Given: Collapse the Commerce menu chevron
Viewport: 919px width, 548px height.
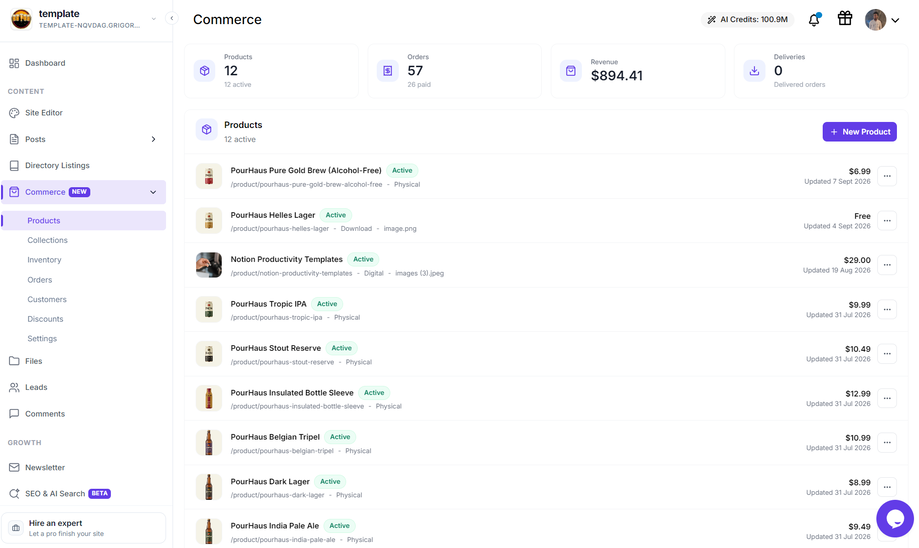Looking at the screenshot, I should tap(153, 192).
